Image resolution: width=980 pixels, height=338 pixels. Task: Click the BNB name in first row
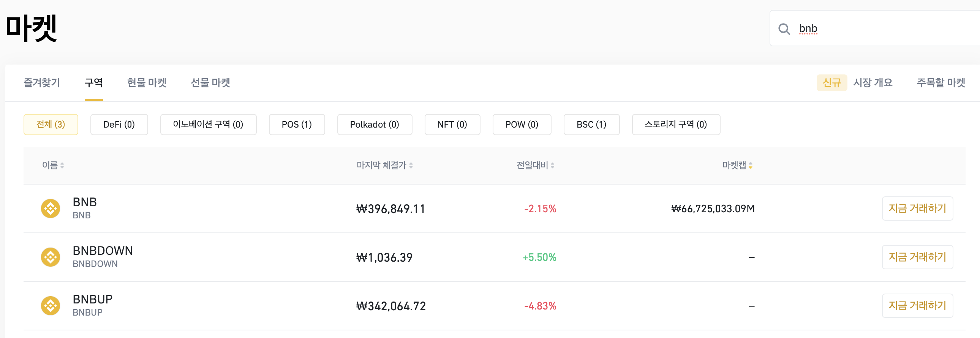(85, 202)
